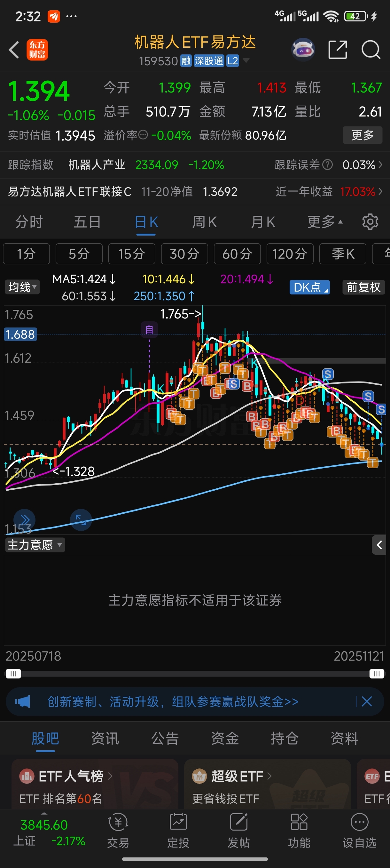Open 定投 auto-invest icon
Image resolution: width=390 pixels, height=868 pixels.
[178, 831]
